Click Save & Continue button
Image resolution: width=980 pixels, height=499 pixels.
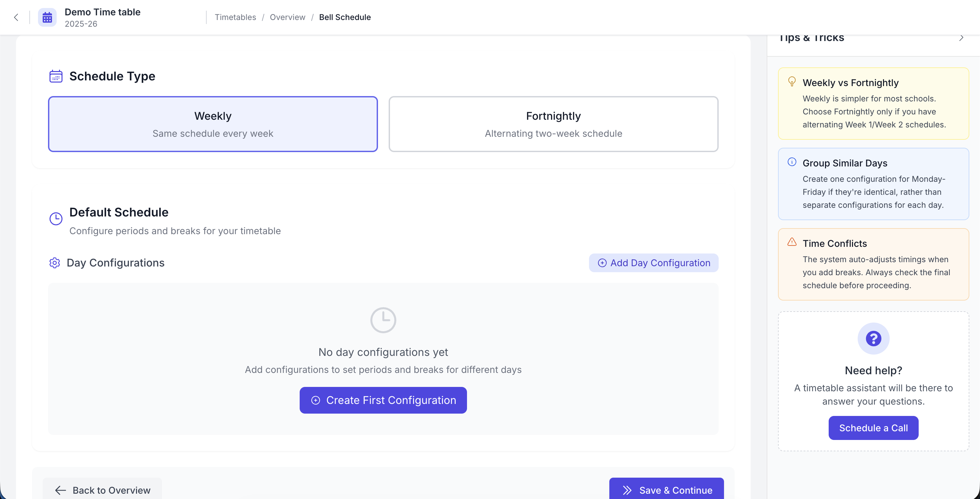point(666,490)
